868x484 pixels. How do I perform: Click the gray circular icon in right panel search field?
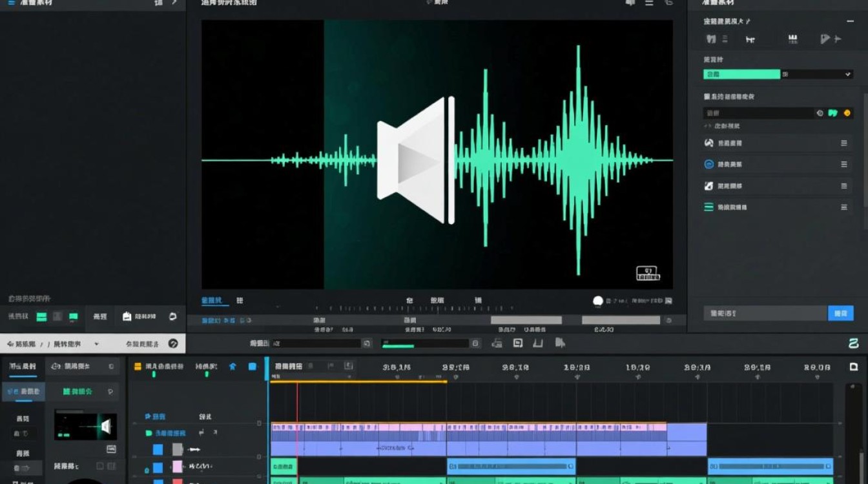[x=820, y=113]
